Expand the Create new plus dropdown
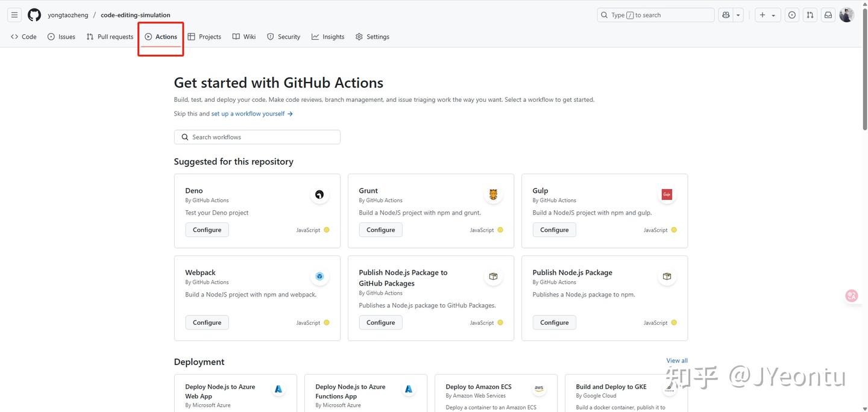Viewport: 868px width, 412px height. (x=767, y=15)
